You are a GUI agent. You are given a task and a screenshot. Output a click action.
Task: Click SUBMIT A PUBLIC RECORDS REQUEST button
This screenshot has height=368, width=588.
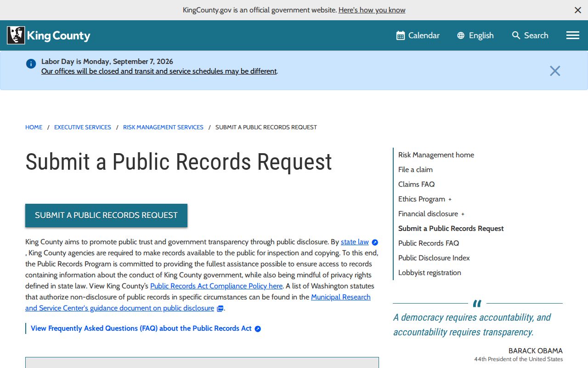106,215
